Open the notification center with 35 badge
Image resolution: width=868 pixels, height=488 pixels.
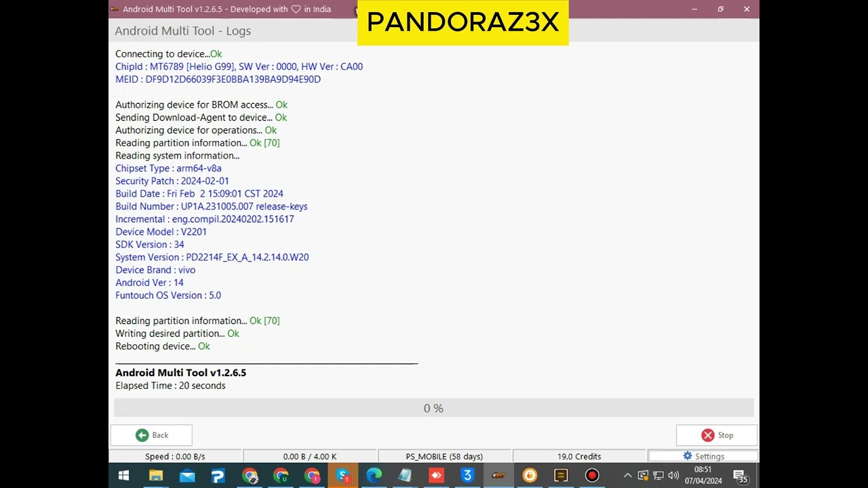[x=741, y=476]
